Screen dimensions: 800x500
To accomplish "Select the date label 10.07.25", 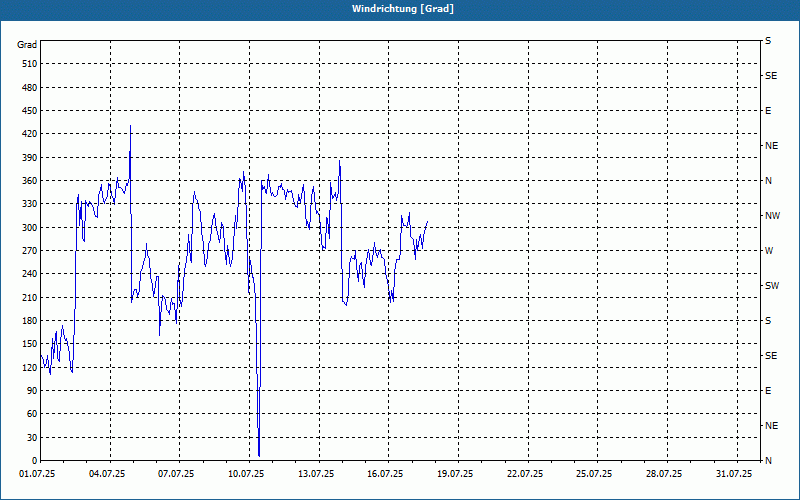I will (x=246, y=474).
